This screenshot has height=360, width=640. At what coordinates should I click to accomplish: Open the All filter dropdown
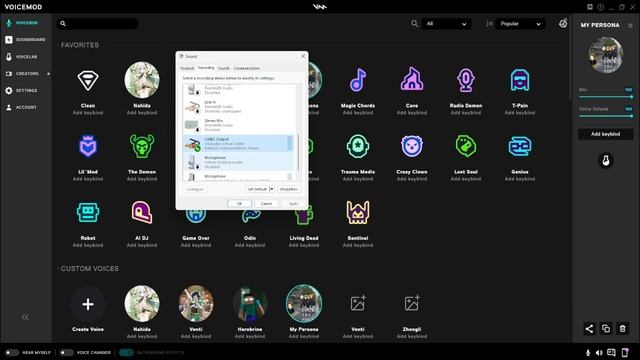(446, 24)
